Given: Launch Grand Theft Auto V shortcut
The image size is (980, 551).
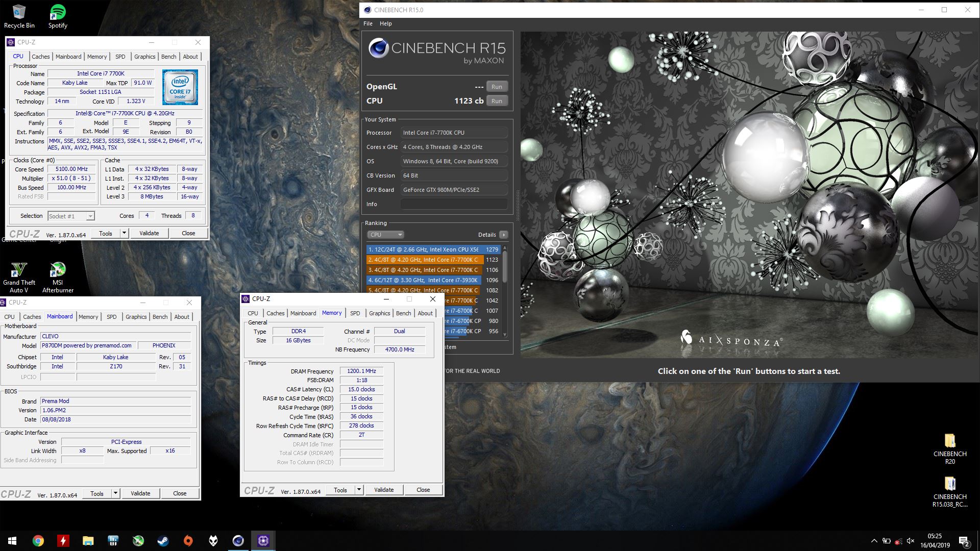Looking at the screenshot, I should point(19,278).
